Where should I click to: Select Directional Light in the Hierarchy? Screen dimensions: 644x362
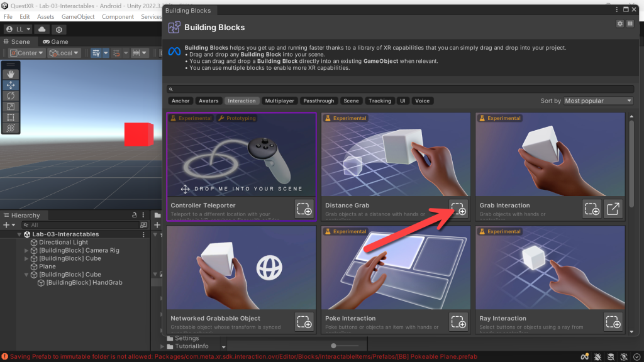point(64,243)
